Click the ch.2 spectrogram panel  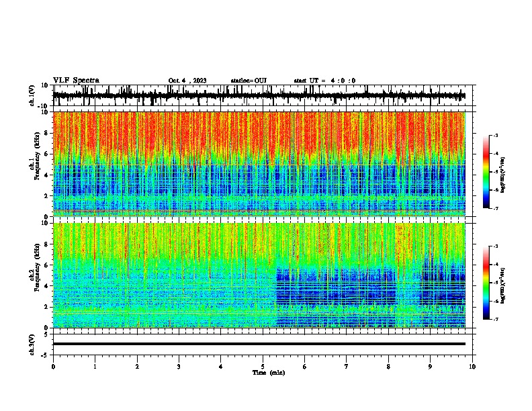(x=259, y=275)
